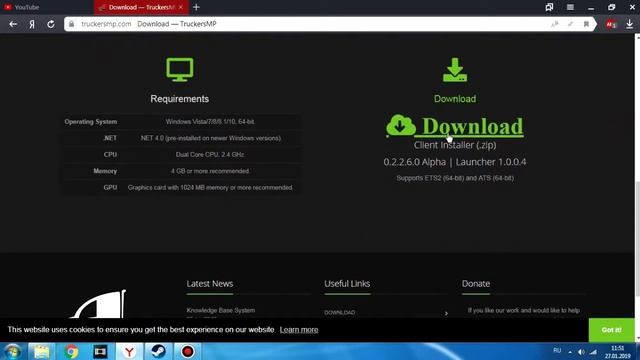Select the .NET 4.0 requirement value
The width and height of the screenshot is (640, 360).
[x=211, y=138]
